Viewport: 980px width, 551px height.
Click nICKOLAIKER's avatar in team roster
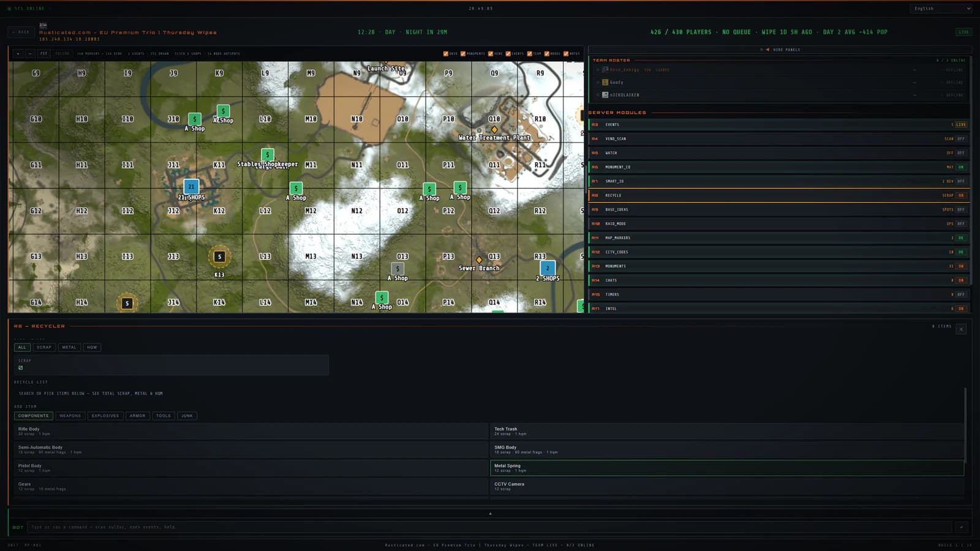(605, 95)
